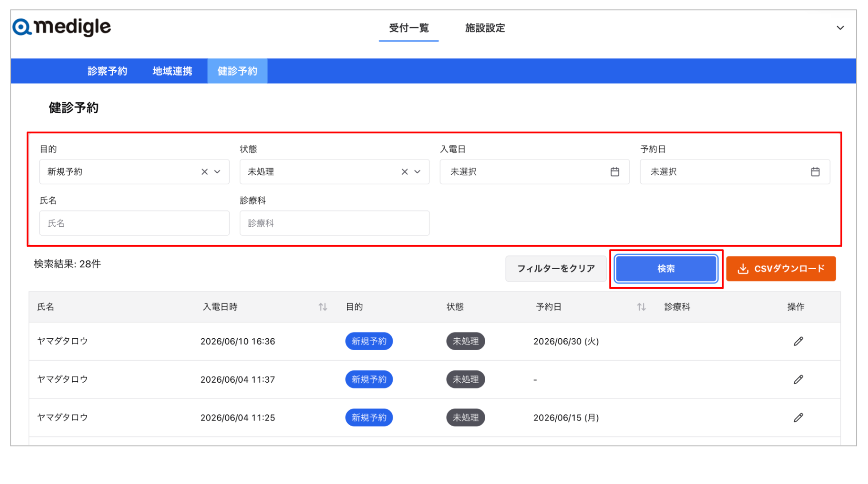Focus the 氏名 text input field
The height and width of the screenshot is (484, 868).
(134, 223)
